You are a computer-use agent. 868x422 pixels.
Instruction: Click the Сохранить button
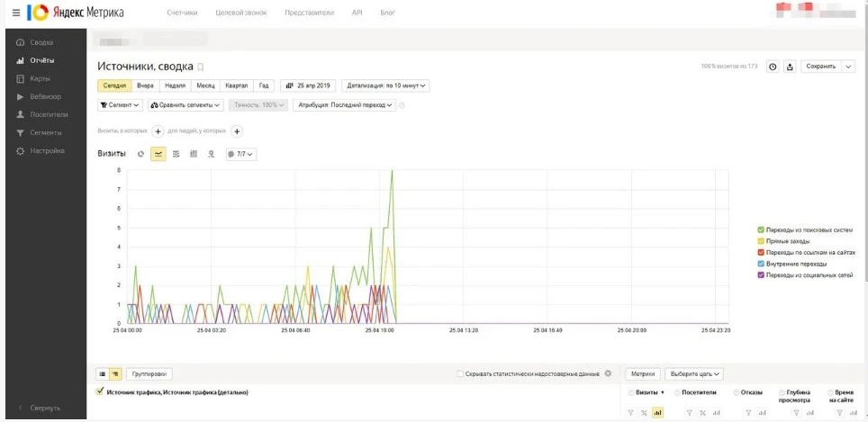(821, 67)
